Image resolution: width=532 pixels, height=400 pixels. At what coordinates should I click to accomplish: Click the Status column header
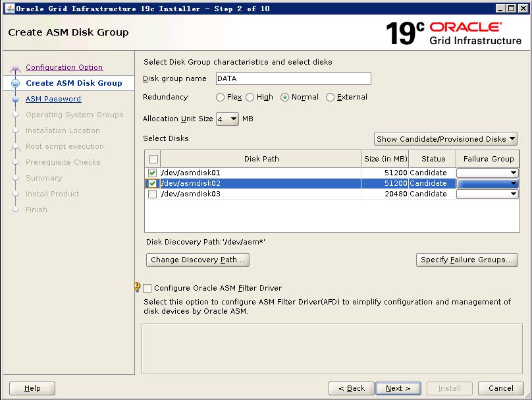433,159
